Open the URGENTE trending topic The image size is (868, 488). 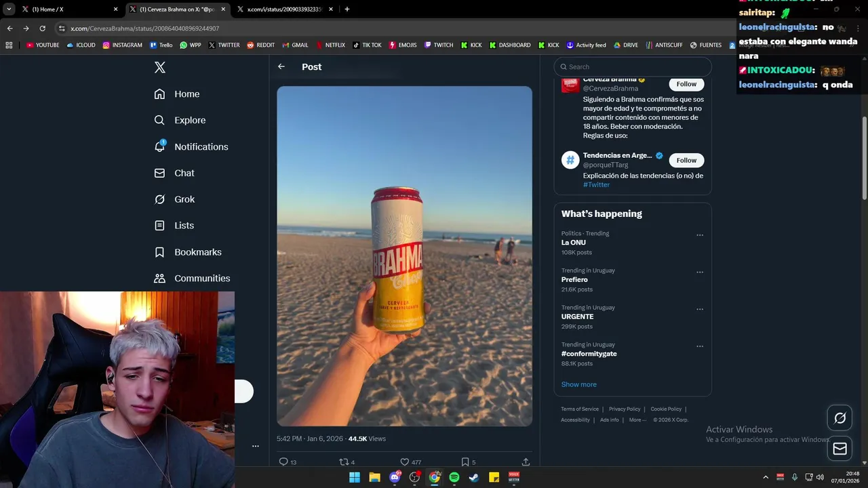577,317
